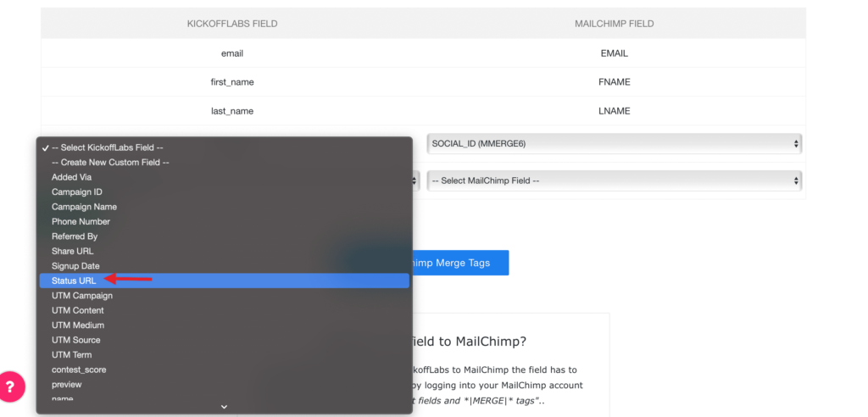This screenshot has width=868, height=417.
Task: Select '-- Select KickoffLabs Field --' option
Action: click(224, 147)
